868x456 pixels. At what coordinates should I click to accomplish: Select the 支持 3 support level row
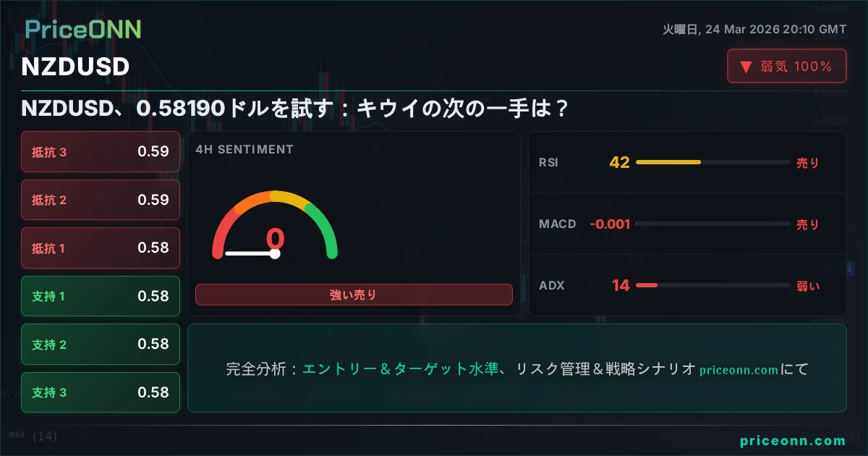tap(101, 392)
